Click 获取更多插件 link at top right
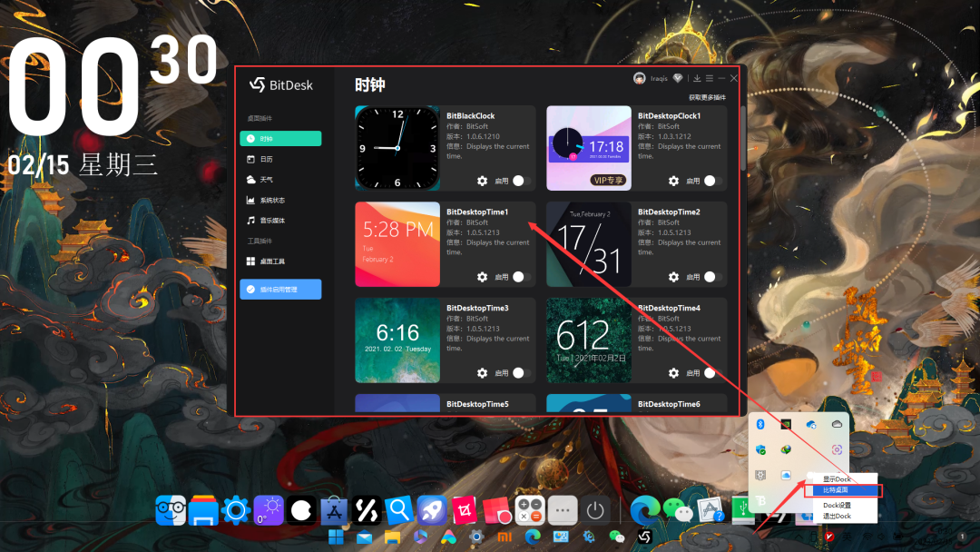Screen dimensions: 980x552 tap(707, 96)
